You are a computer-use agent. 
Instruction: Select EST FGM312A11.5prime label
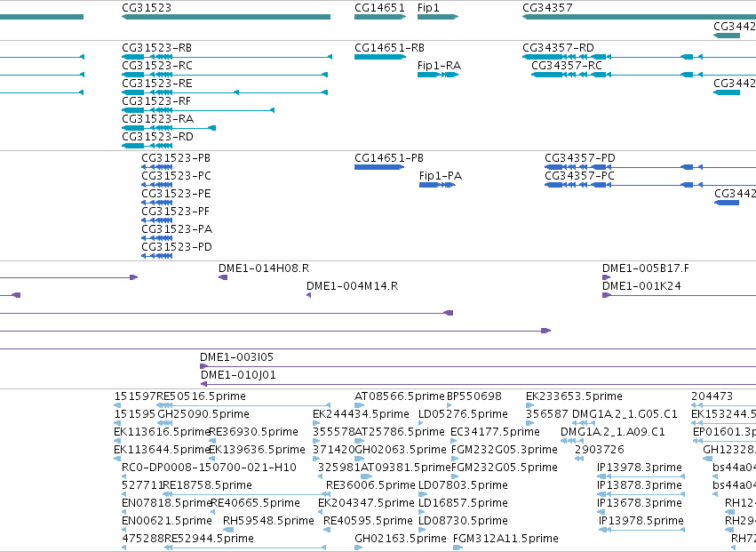tap(505, 539)
